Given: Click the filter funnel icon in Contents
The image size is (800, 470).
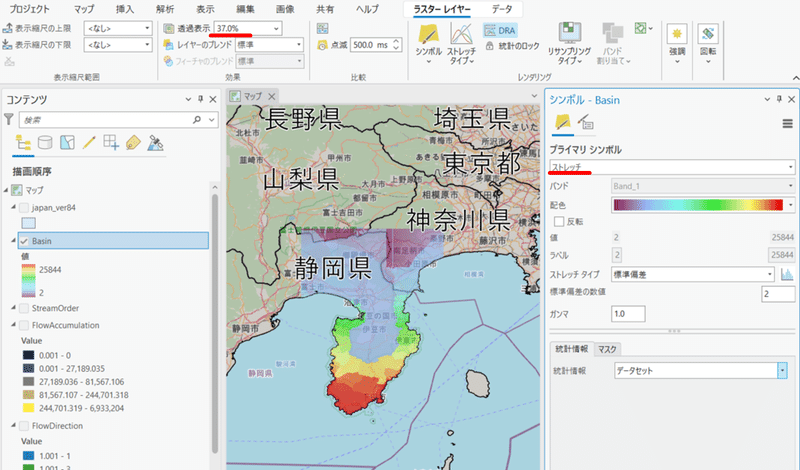Looking at the screenshot, I should point(9,119).
